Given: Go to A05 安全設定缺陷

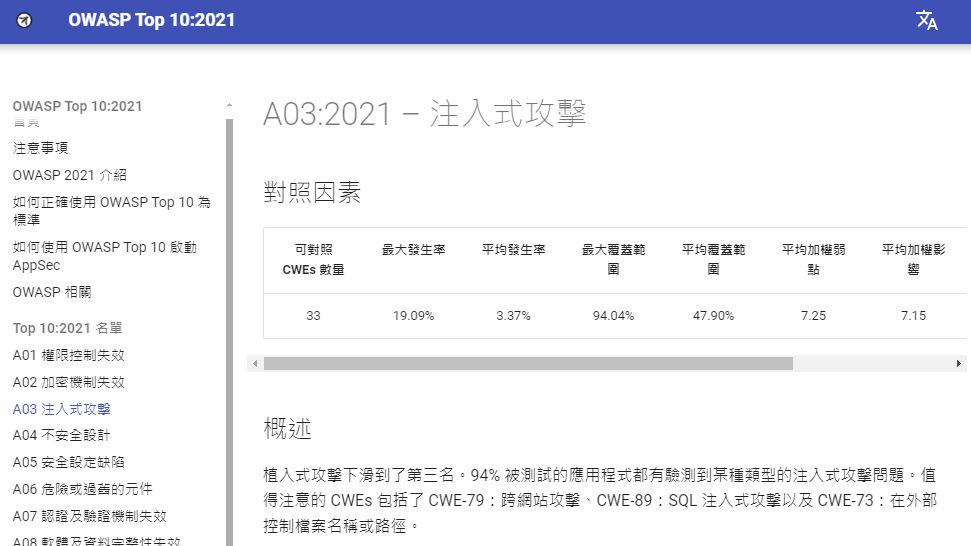Looking at the screenshot, I should point(69,462).
